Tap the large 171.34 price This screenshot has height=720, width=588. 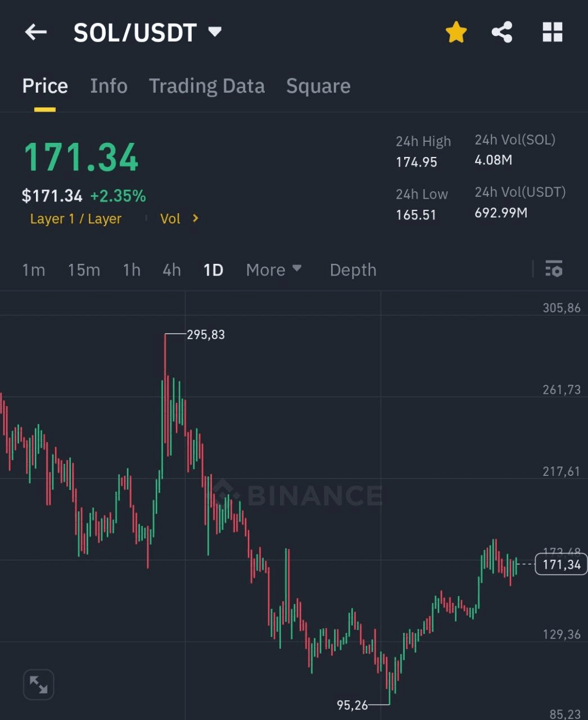pyautogui.click(x=81, y=157)
